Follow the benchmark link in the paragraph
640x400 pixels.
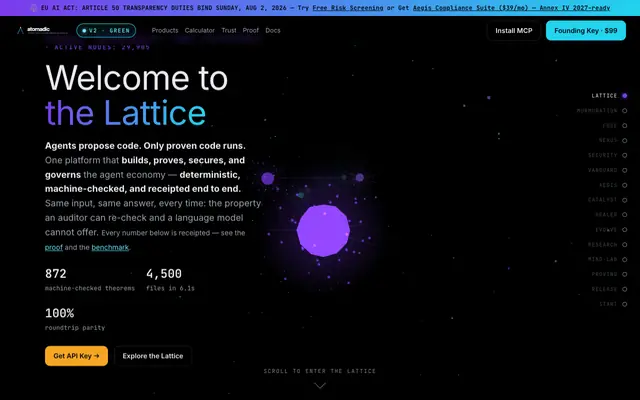tap(110, 247)
